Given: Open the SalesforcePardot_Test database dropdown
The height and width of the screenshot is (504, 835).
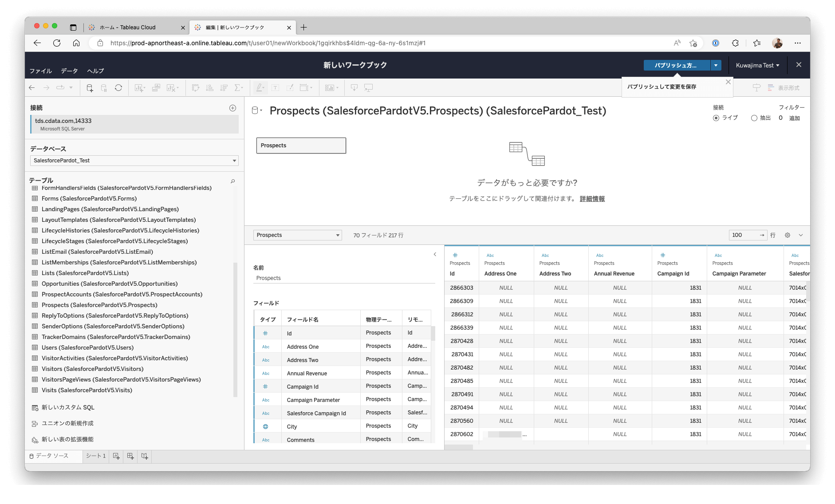Looking at the screenshot, I should 134,161.
